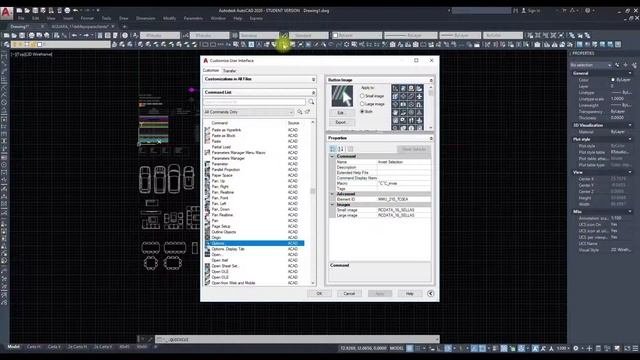Image resolution: width=640 pixels, height=360 pixels.
Task: Click the help question mark icon in title bar
Action: pyautogui.click(x=588, y=11)
